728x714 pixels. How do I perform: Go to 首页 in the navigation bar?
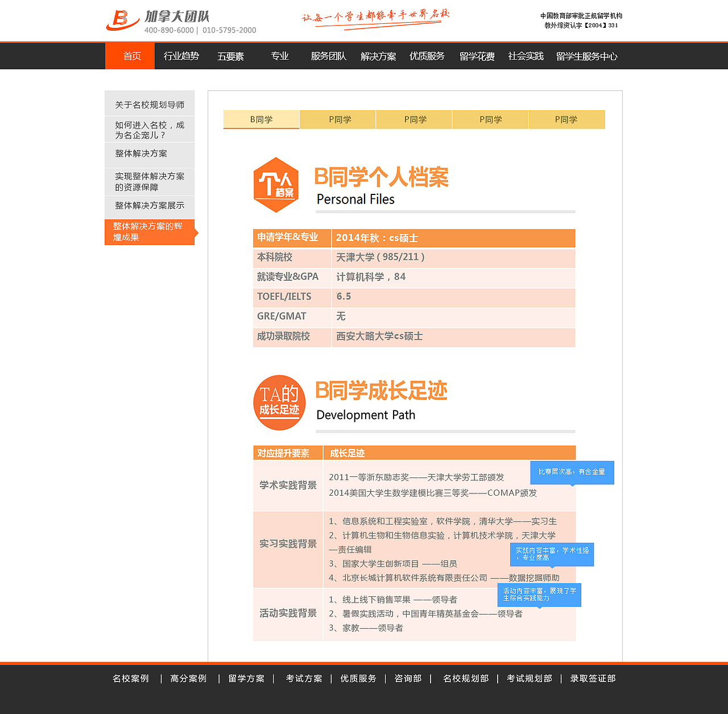(130, 56)
